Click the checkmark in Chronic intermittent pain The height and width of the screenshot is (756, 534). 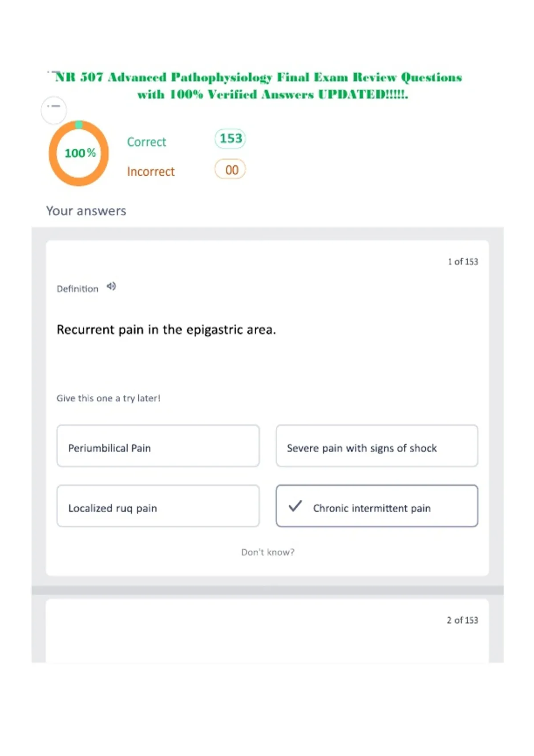point(295,506)
